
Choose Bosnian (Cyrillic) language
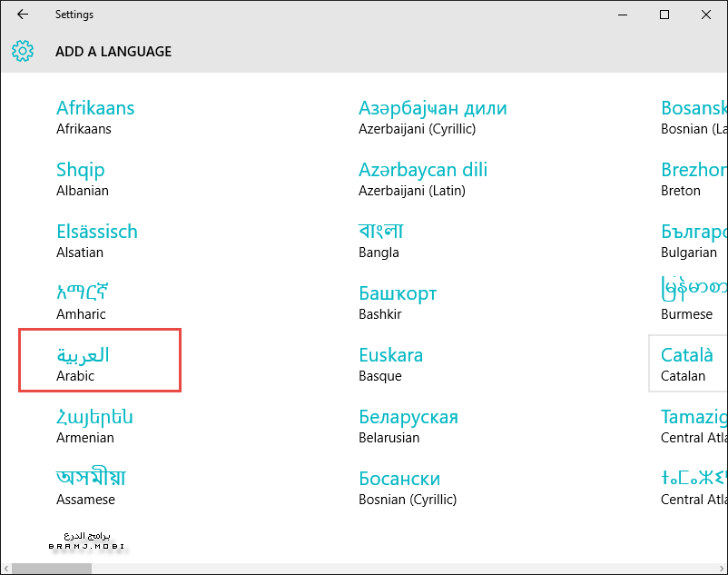(408, 488)
